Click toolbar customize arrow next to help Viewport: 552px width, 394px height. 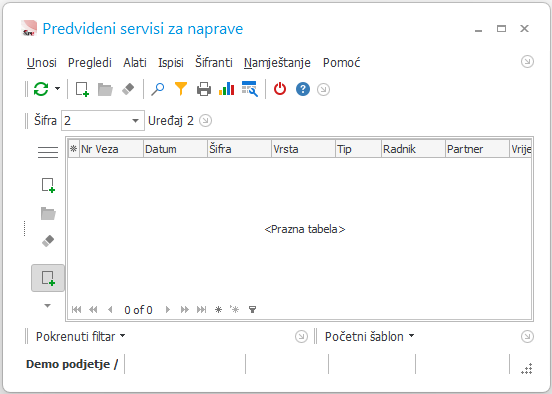[x=323, y=89]
